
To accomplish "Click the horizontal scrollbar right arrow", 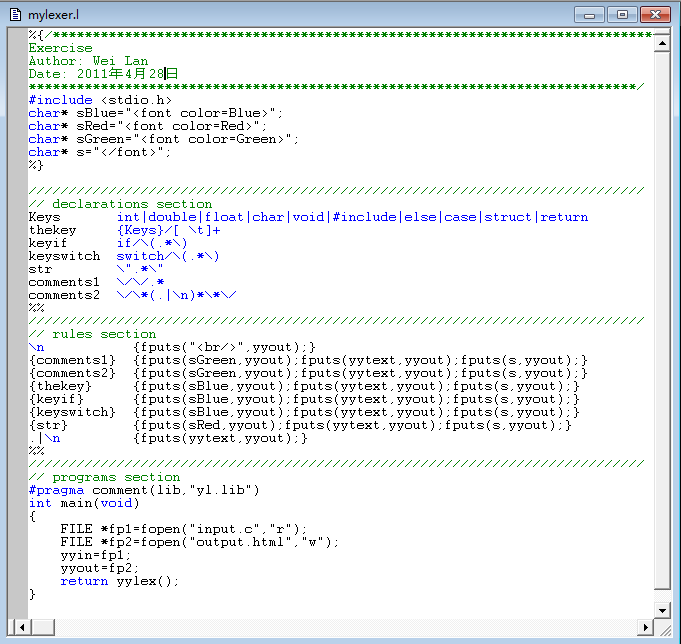I will click(645, 627).
